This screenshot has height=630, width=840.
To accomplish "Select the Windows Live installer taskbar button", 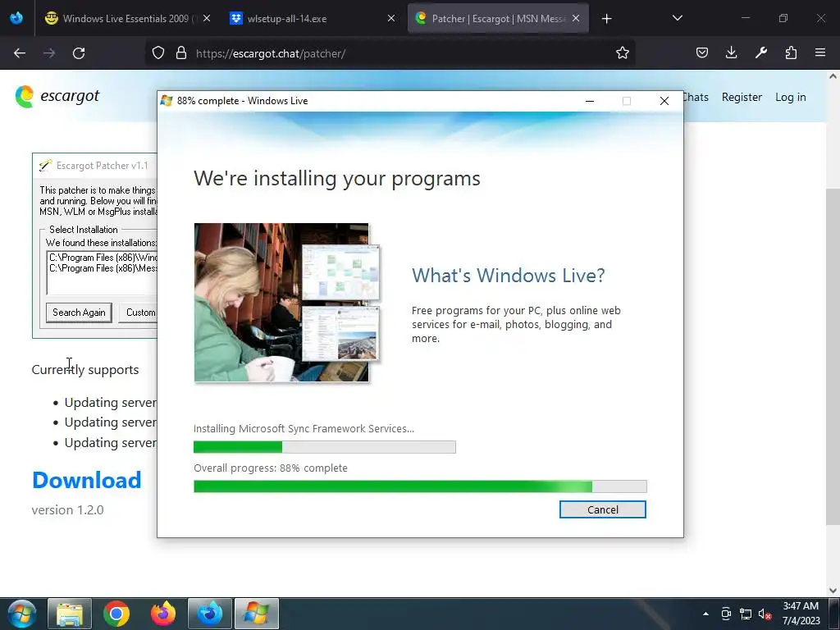I will pos(257,614).
